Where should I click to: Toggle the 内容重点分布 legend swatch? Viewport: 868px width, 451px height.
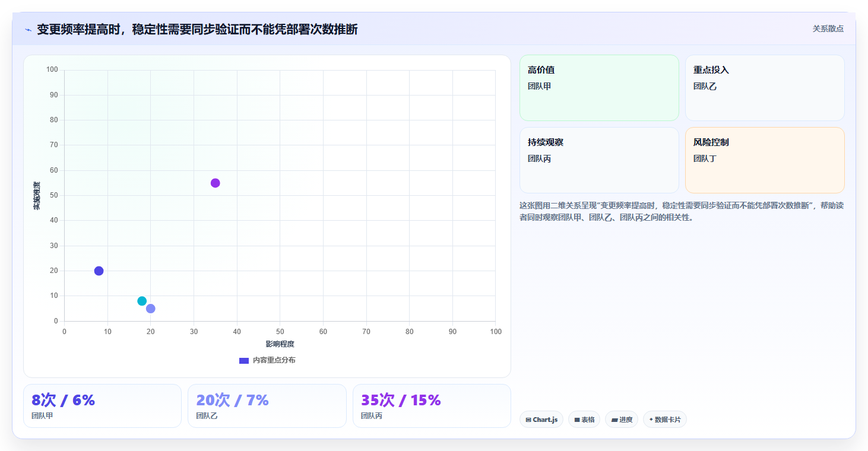pyautogui.click(x=244, y=360)
